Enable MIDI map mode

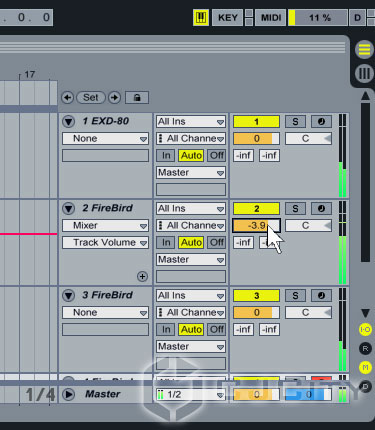(271, 17)
